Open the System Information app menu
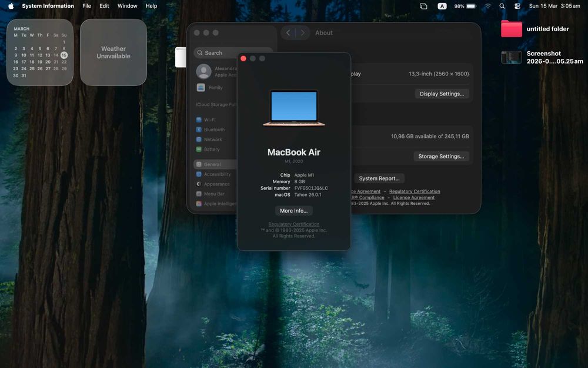The image size is (588, 368). pos(48,6)
